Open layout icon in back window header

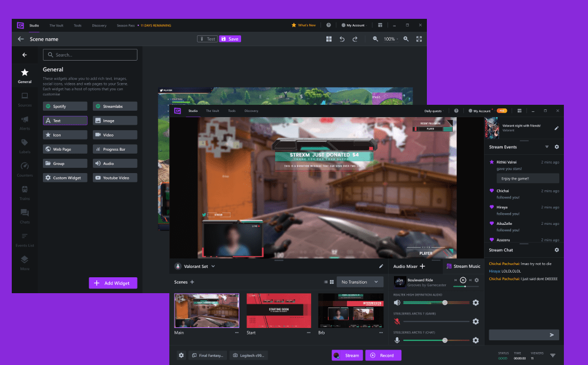(380, 25)
